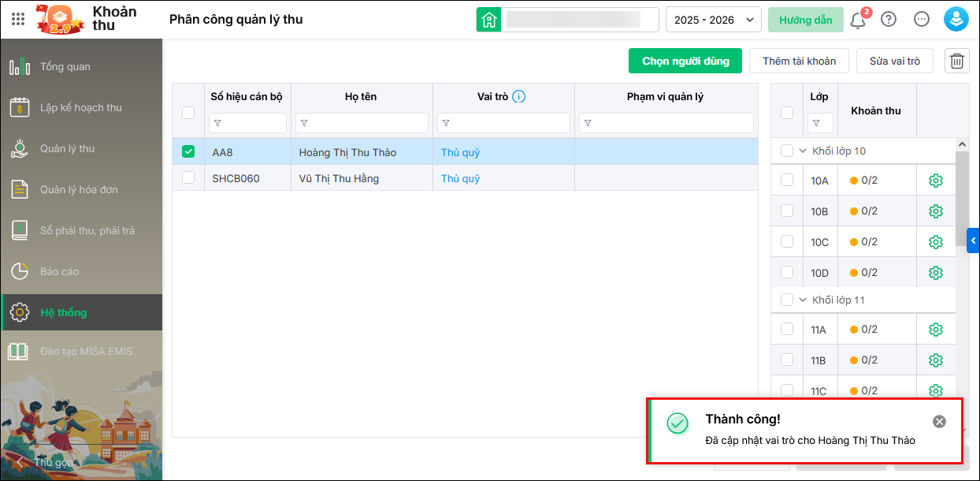Open the app launcher grid icon
Screen dimensions: 980x481
18,19
